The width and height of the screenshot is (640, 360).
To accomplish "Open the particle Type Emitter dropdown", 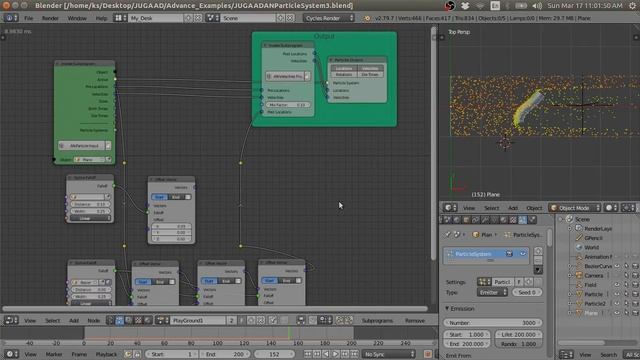I will 492,292.
